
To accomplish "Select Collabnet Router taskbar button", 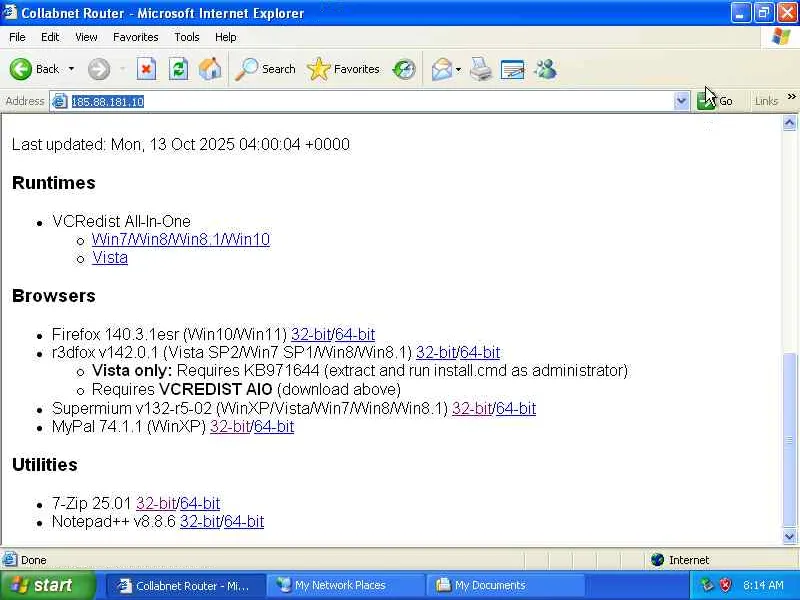I will tap(186, 585).
